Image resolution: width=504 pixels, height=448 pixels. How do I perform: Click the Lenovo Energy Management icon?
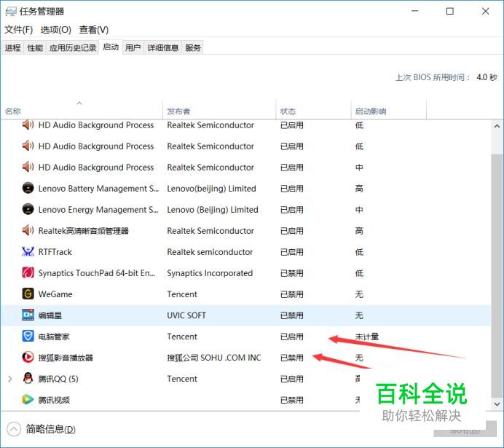pyautogui.click(x=28, y=209)
